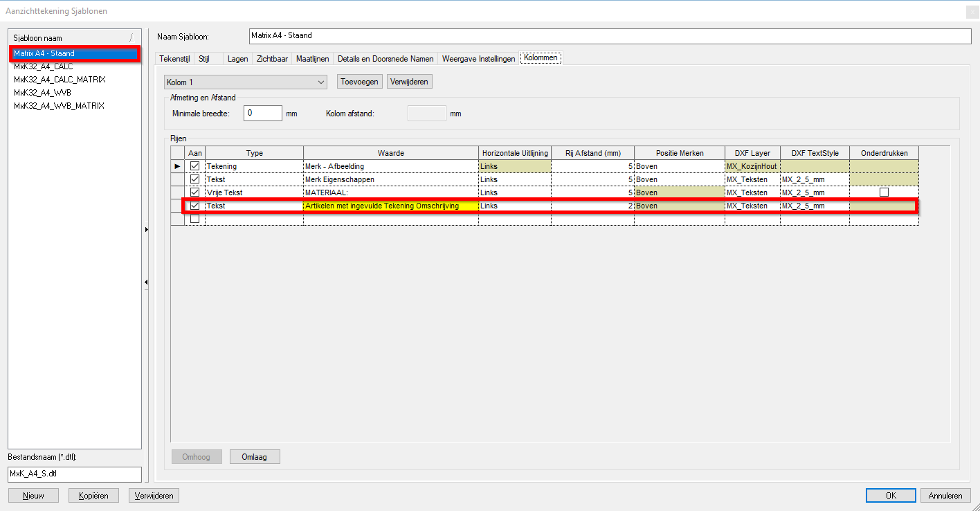Switch to the Maatlijnen tab
The width and height of the screenshot is (980, 511).
(x=313, y=59)
